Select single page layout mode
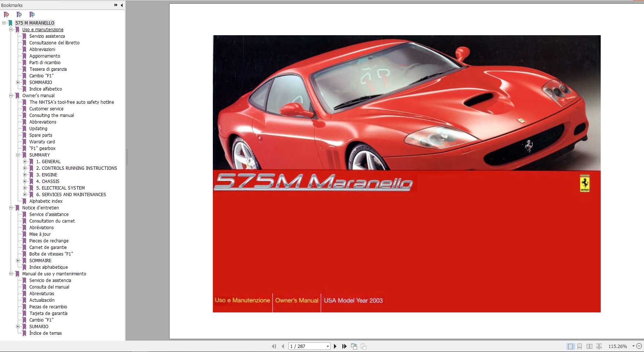The height and width of the screenshot is (352, 644). point(570,346)
